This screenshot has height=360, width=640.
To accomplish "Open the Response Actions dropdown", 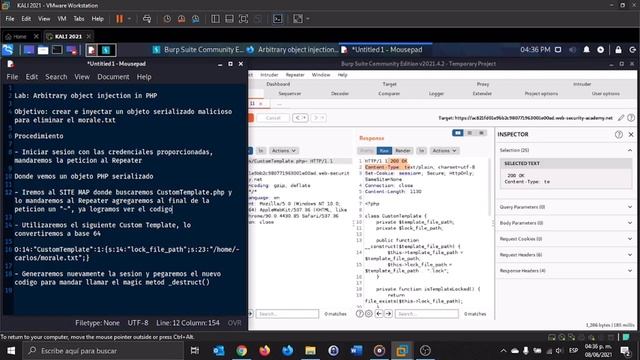I will (x=444, y=151).
